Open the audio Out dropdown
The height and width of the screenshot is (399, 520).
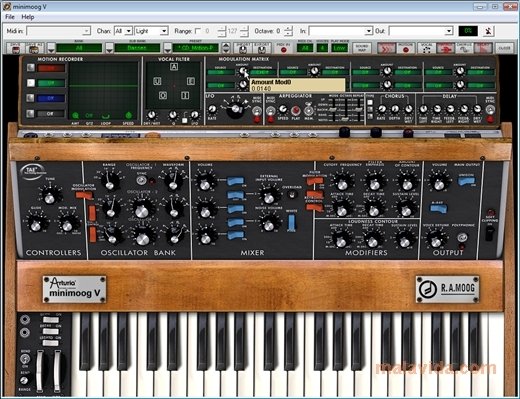pyautogui.click(x=421, y=31)
